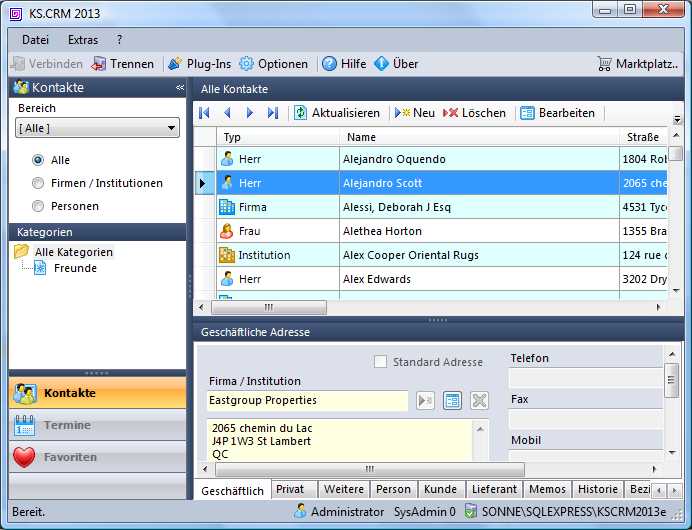This screenshot has width=692, height=530.
Task: Jump to the last contact record
Action: click(x=273, y=113)
